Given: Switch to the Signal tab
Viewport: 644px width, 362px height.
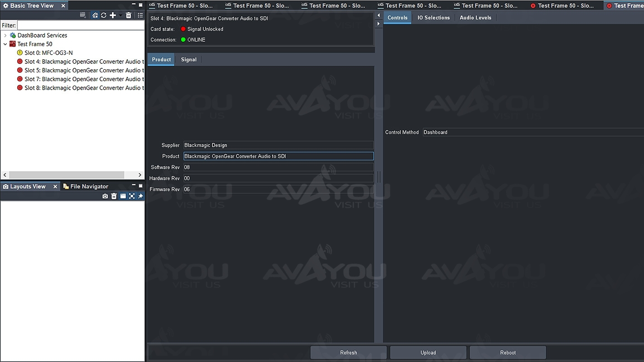Looking at the screenshot, I should [188, 60].
